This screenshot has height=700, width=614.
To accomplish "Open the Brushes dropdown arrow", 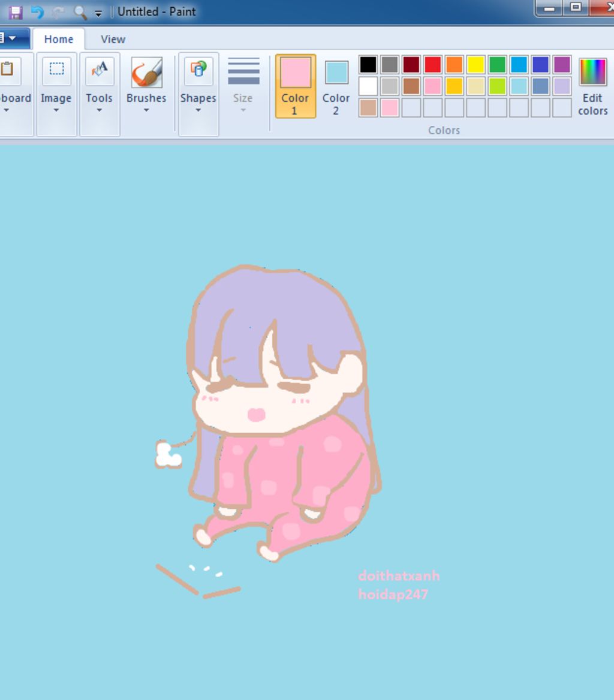I will (x=146, y=110).
